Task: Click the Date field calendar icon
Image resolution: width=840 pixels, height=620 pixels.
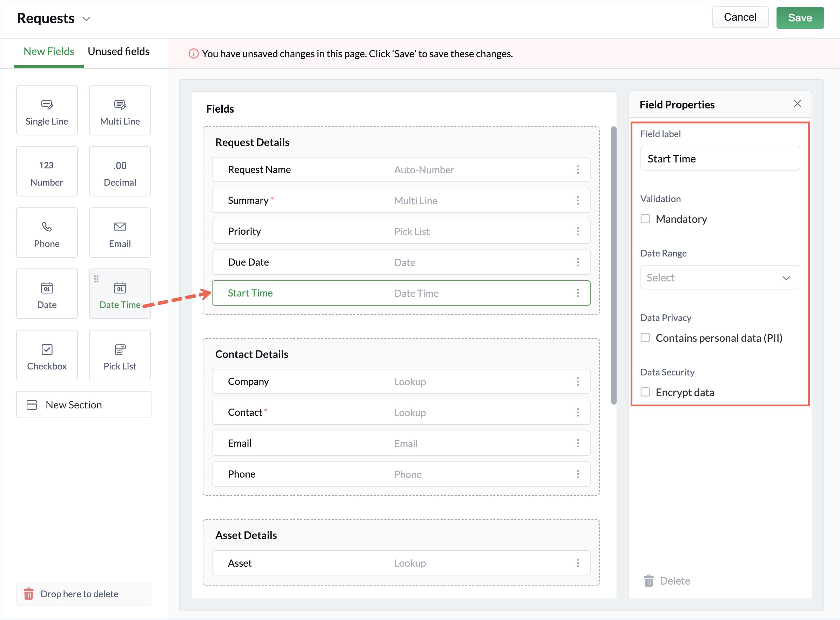Action: point(47,288)
